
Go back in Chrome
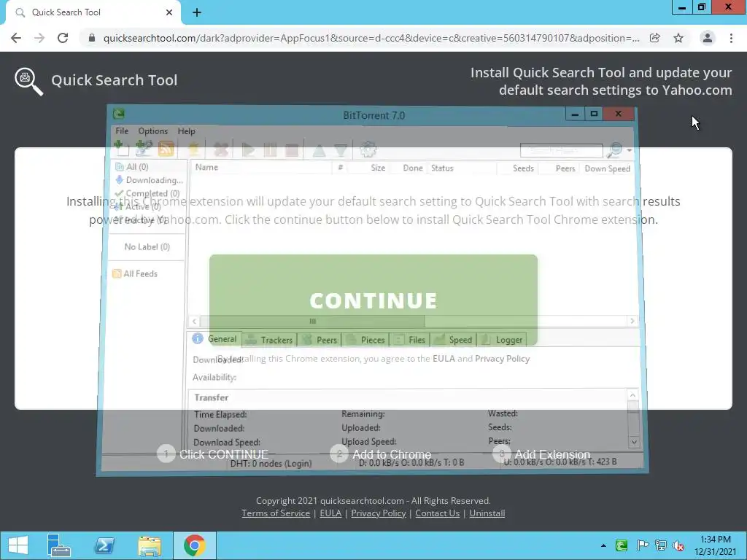coord(16,38)
